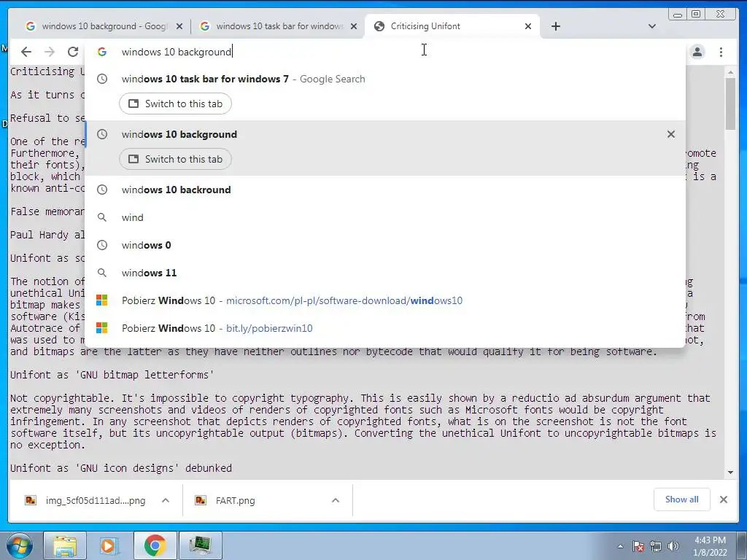
Task: Go back with the browser back arrow
Action: 26,52
